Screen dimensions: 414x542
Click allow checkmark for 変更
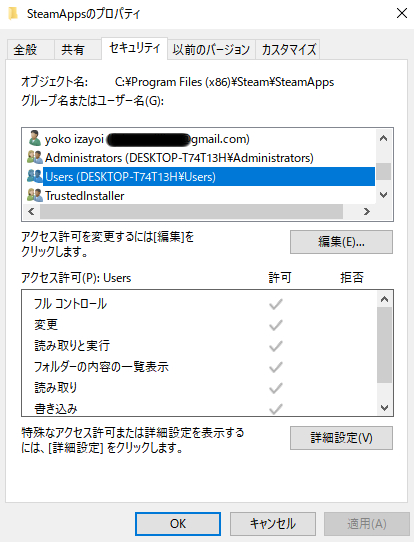[276, 325]
